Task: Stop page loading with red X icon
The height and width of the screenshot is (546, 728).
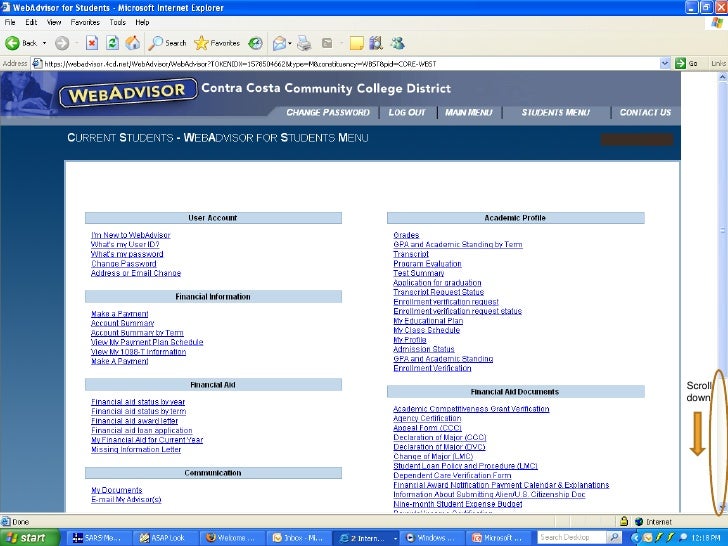Action: [x=92, y=43]
